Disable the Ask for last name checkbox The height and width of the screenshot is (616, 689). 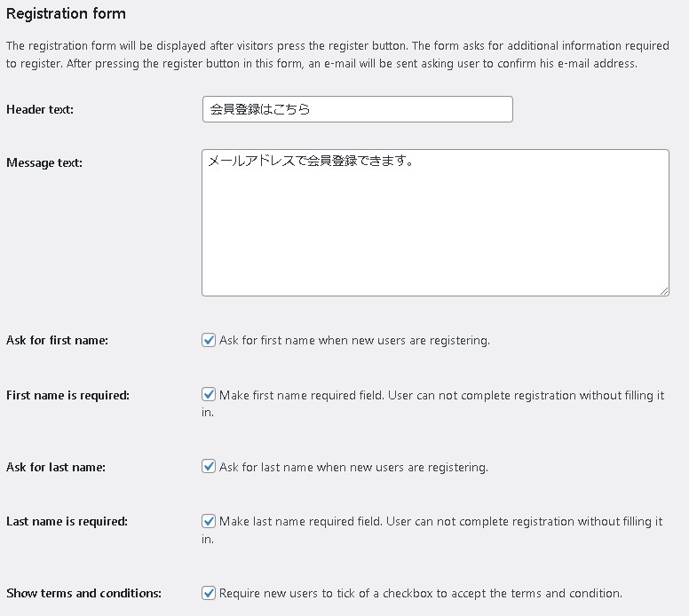pos(209,467)
